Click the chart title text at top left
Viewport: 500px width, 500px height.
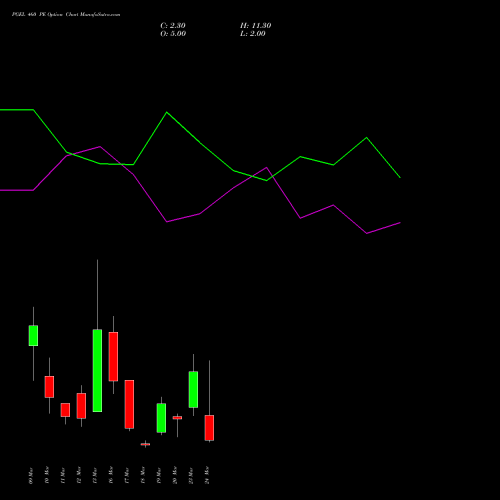66,15
